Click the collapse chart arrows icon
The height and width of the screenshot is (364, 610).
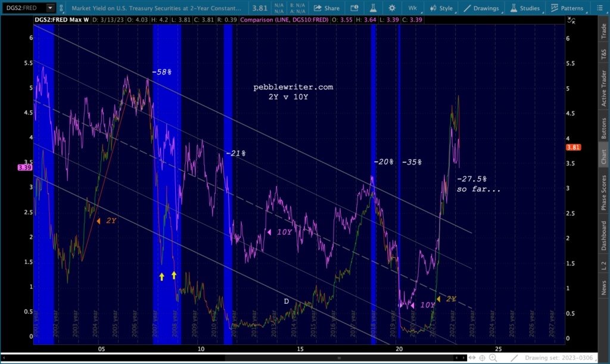(x=571, y=20)
